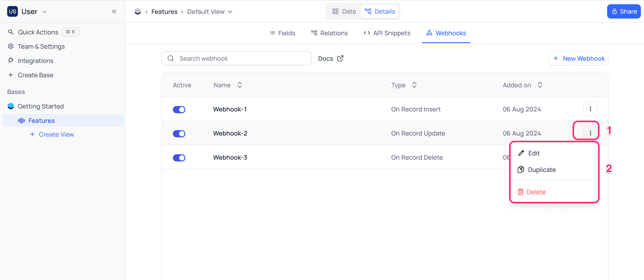
Task: Click the search webhook magnifier icon
Action: pyautogui.click(x=171, y=58)
